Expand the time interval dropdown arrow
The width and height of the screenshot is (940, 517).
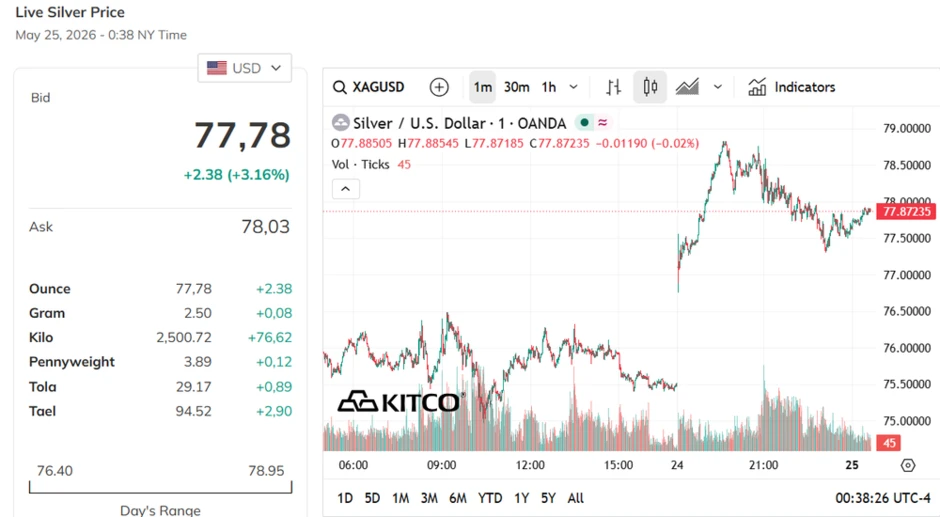pyautogui.click(x=574, y=87)
